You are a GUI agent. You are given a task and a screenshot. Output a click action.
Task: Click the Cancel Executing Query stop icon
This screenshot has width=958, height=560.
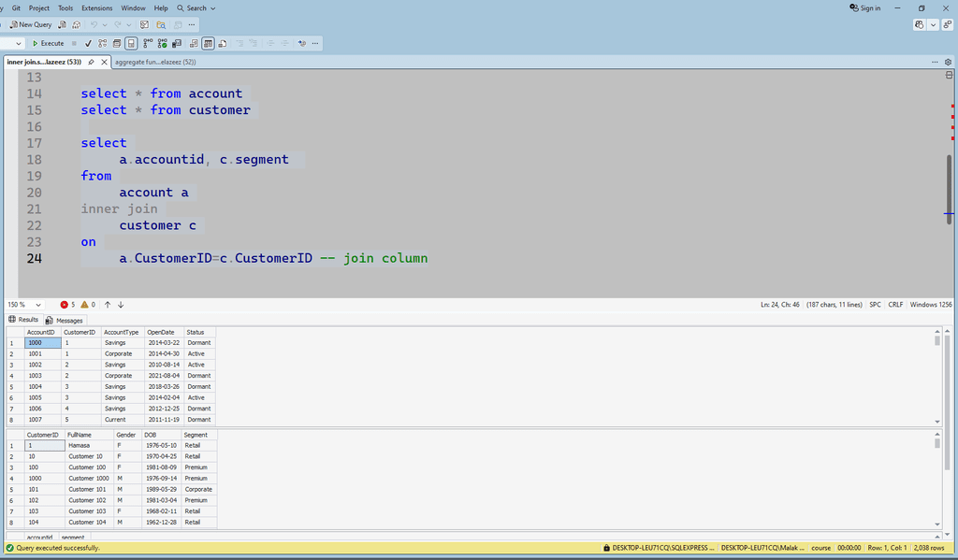coord(74,43)
